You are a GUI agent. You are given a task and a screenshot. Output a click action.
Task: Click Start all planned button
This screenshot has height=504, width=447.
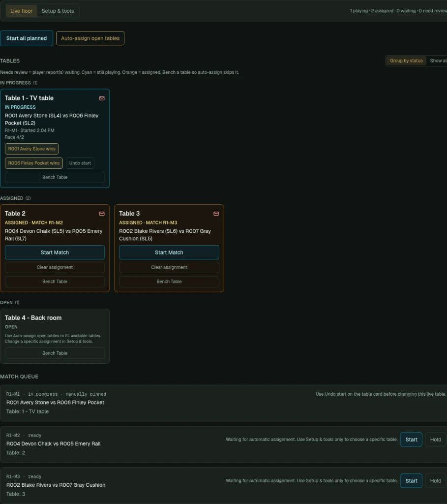pyautogui.click(x=27, y=38)
